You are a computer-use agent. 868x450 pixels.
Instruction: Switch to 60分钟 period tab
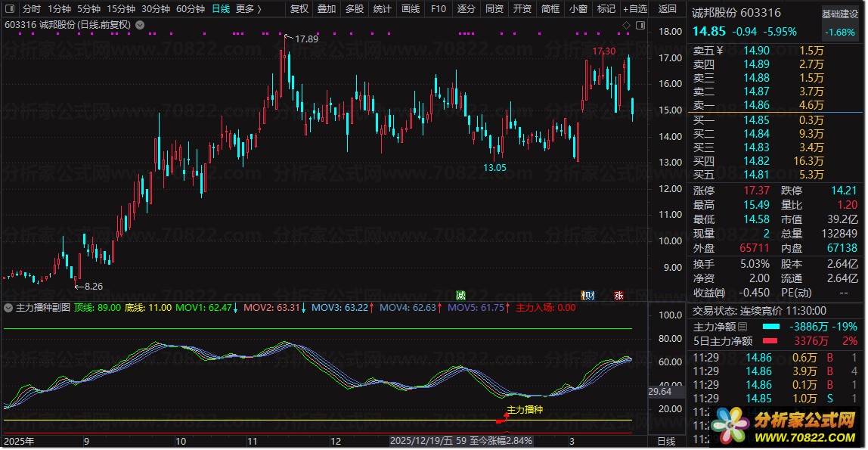click(190, 9)
